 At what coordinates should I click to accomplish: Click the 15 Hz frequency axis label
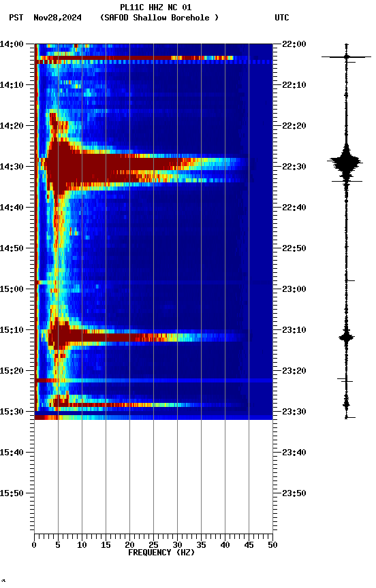(x=106, y=545)
